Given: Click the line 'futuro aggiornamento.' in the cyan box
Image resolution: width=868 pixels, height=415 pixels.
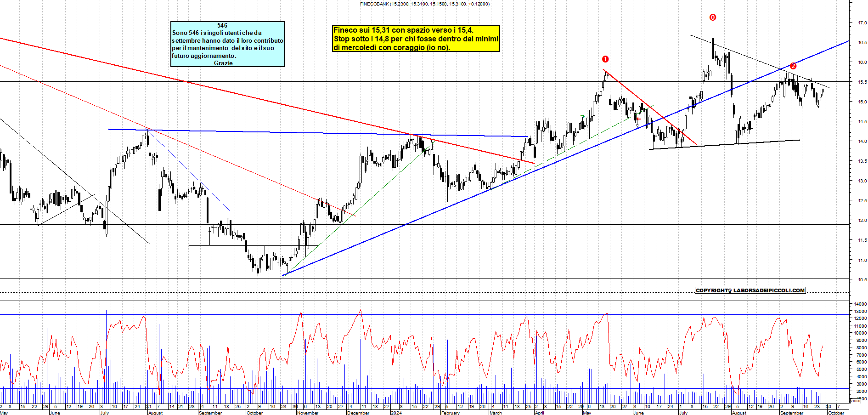Looking at the screenshot, I should coord(204,56).
